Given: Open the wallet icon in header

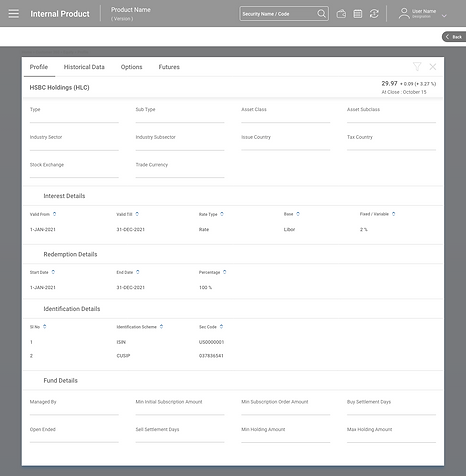Looking at the screenshot, I should click(x=341, y=14).
